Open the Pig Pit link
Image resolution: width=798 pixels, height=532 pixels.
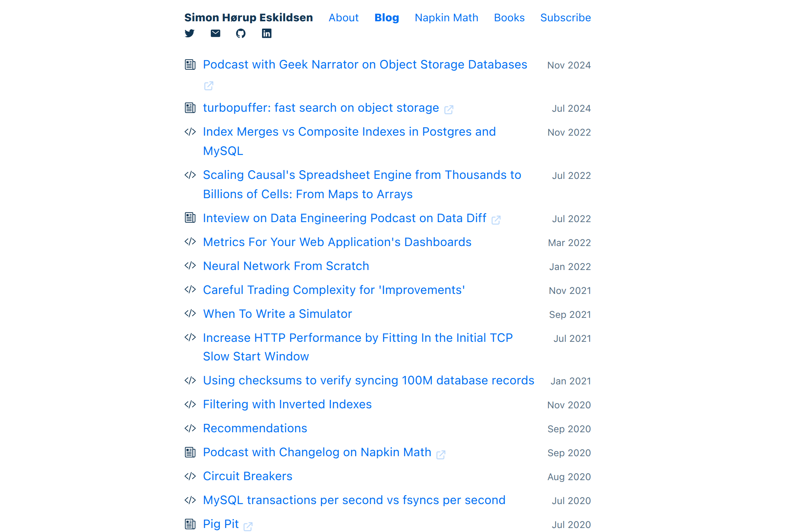[221, 524]
